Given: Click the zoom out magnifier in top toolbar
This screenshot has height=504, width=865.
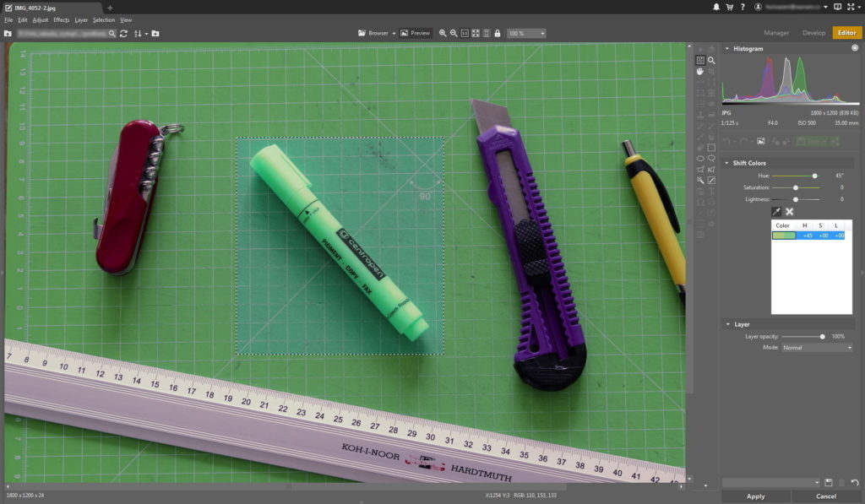Looking at the screenshot, I should click(x=454, y=33).
